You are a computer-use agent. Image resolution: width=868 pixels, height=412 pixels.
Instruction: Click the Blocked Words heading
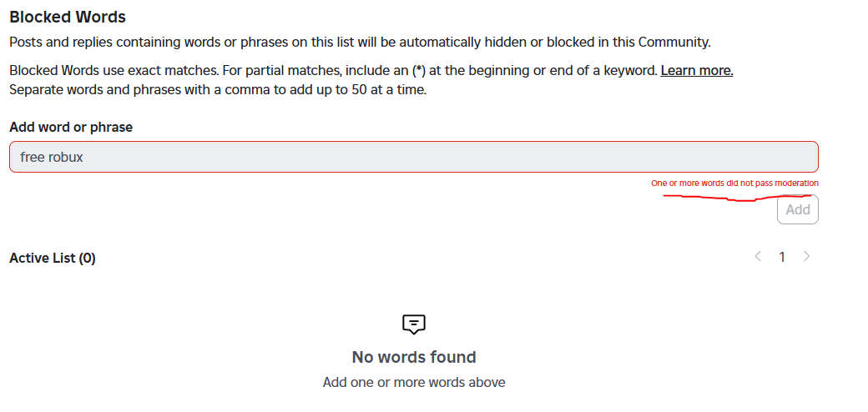pyautogui.click(x=68, y=18)
